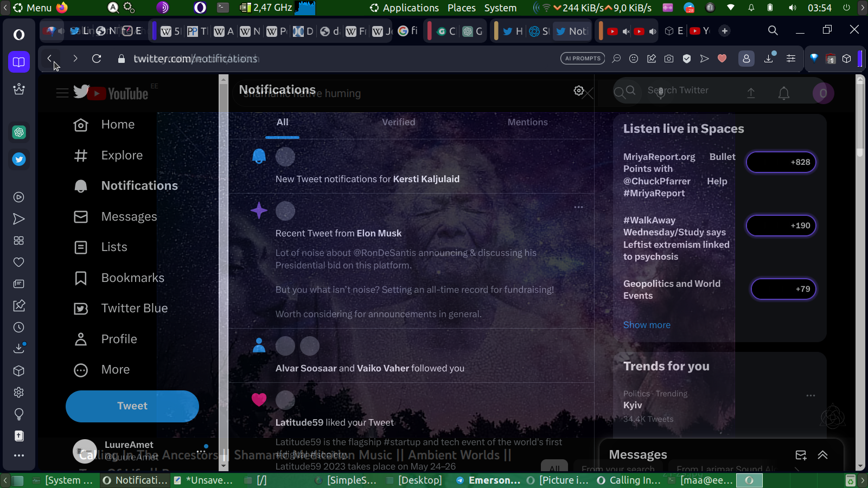The image size is (868, 488).
Task: Toggle Opera ad blocker shield icon
Action: 687,59
